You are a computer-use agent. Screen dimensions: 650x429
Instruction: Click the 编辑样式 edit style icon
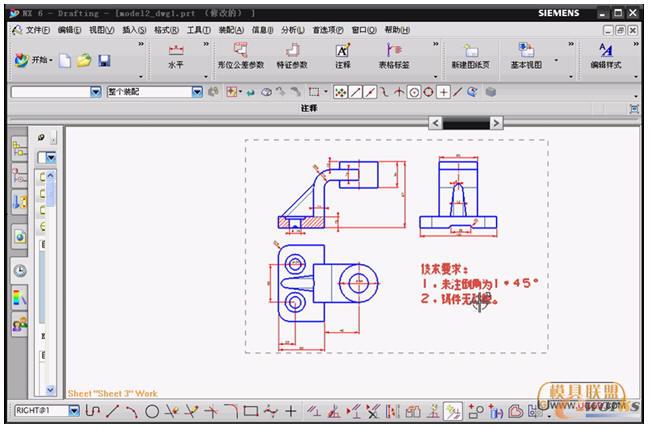[605, 55]
